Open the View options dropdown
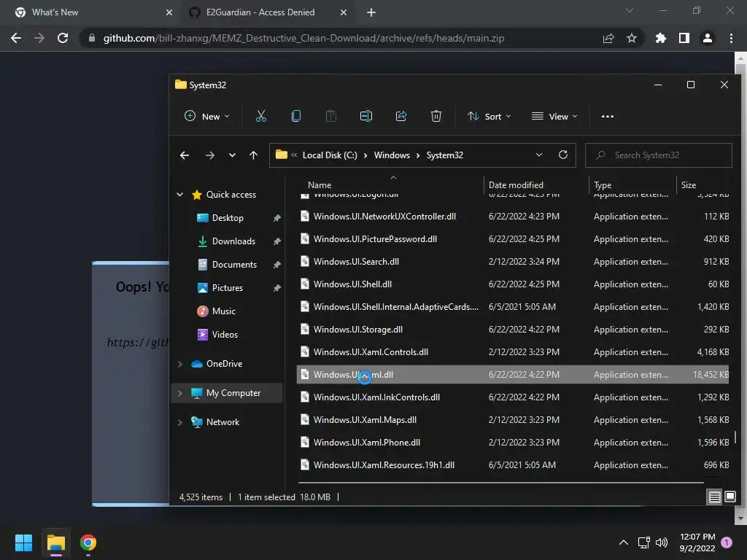Image resolution: width=747 pixels, height=560 pixels. pyautogui.click(x=554, y=116)
